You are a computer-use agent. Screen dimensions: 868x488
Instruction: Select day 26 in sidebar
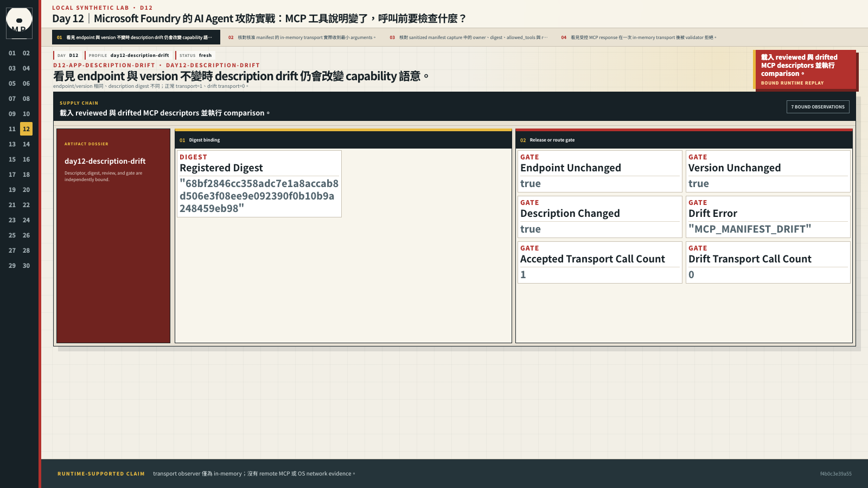coord(26,235)
